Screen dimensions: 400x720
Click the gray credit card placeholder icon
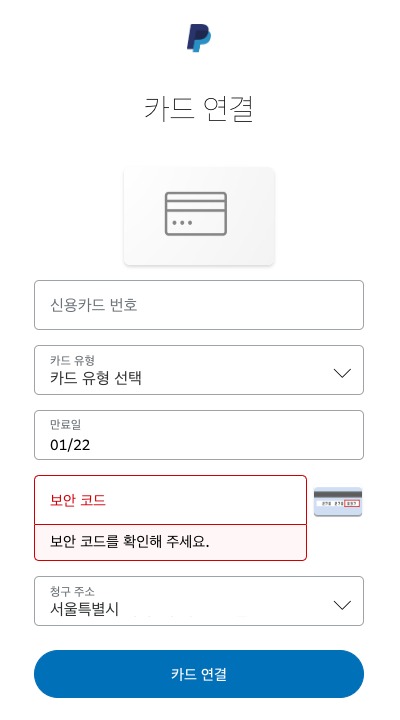click(x=196, y=214)
